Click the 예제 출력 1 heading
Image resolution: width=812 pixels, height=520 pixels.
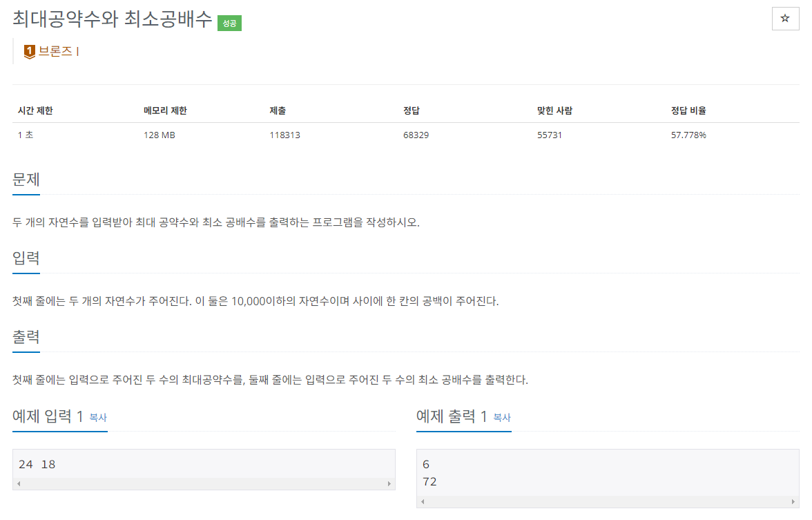point(452,416)
